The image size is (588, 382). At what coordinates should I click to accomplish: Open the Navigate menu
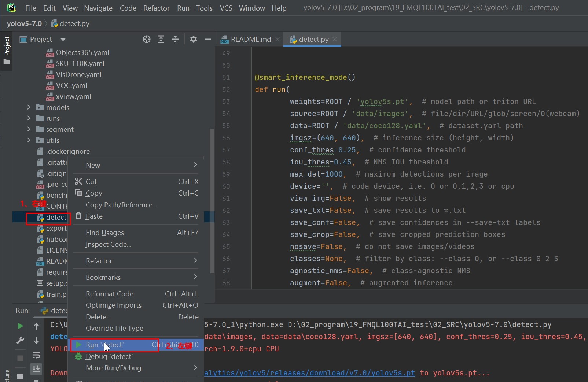(98, 8)
